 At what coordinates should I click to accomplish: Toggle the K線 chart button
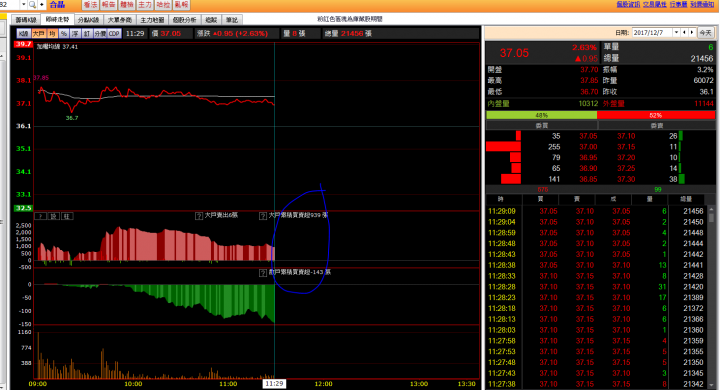click(23, 34)
